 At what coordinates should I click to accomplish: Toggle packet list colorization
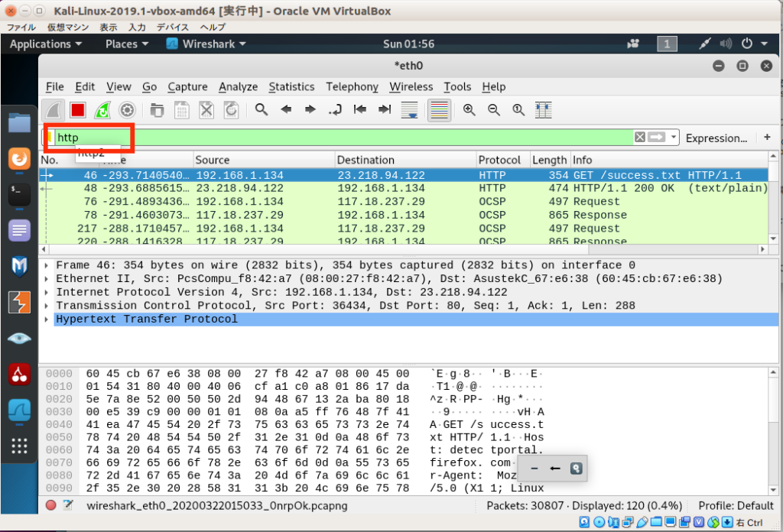pos(438,110)
